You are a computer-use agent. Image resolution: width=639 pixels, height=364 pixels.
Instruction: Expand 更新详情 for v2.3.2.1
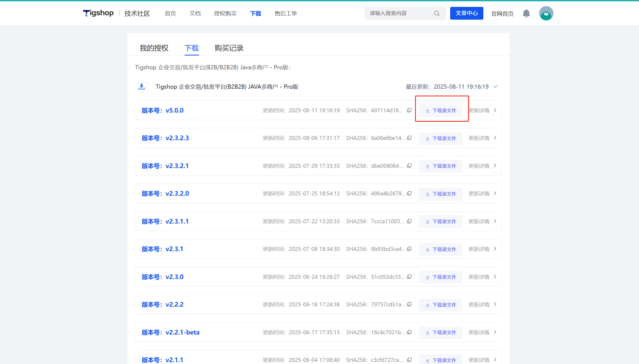[x=483, y=166]
